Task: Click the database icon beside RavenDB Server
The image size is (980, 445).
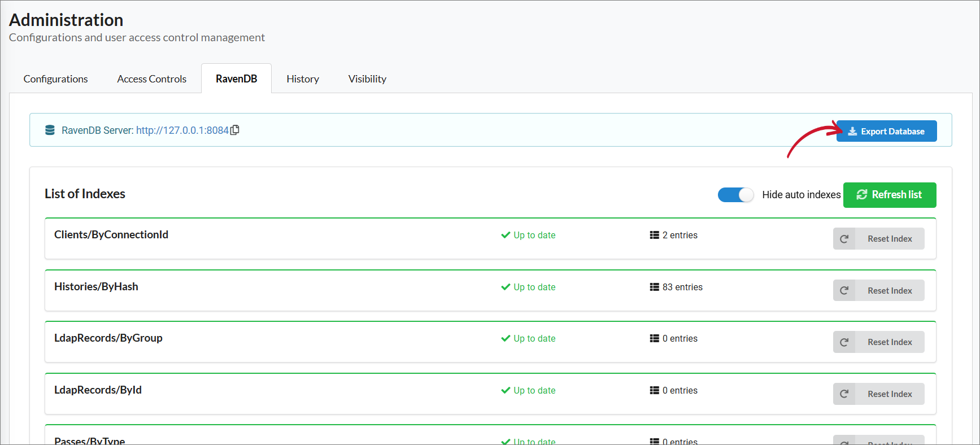Action: [x=50, y=130]
